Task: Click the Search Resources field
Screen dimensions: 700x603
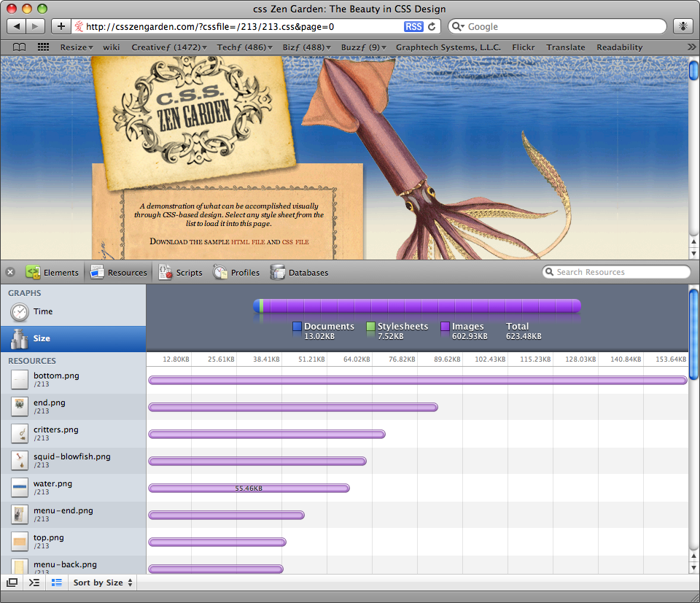Action: click(616, 271)
